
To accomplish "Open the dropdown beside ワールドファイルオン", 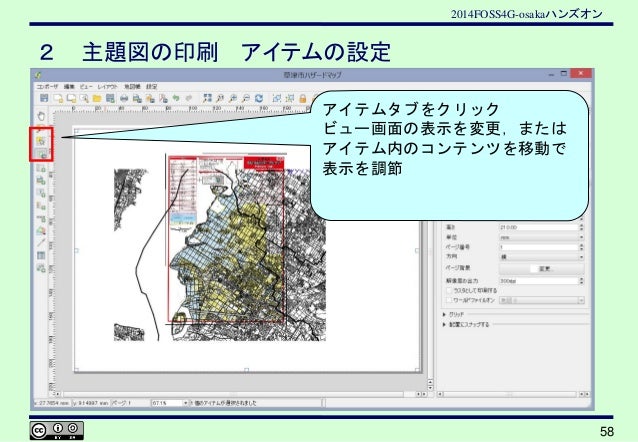I will tap(542, 300).
